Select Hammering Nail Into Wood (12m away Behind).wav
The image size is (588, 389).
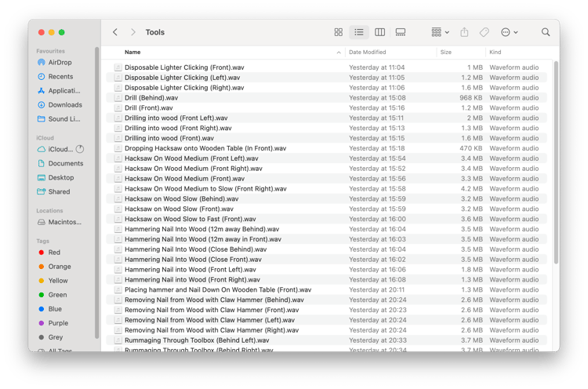[326, 229]
